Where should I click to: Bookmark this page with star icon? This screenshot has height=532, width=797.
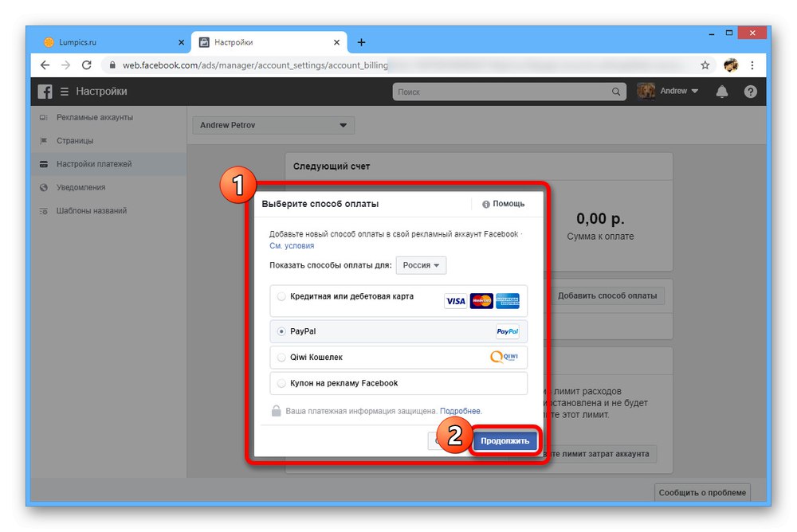(705, 65)
